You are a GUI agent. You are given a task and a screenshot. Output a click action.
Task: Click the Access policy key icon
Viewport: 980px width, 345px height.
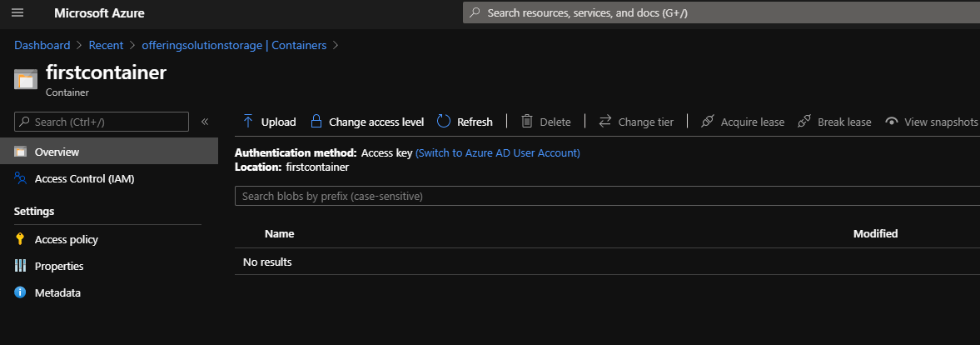21,238
